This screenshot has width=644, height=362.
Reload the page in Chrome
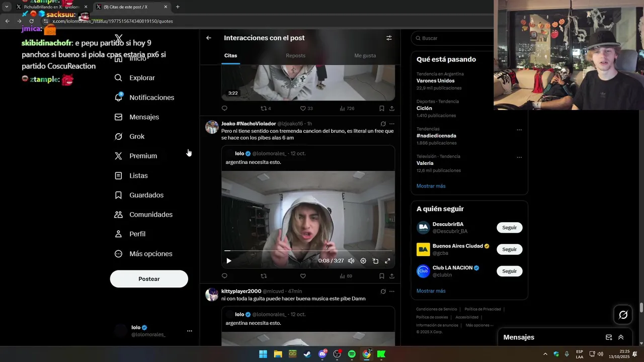(x=31, y=21)
